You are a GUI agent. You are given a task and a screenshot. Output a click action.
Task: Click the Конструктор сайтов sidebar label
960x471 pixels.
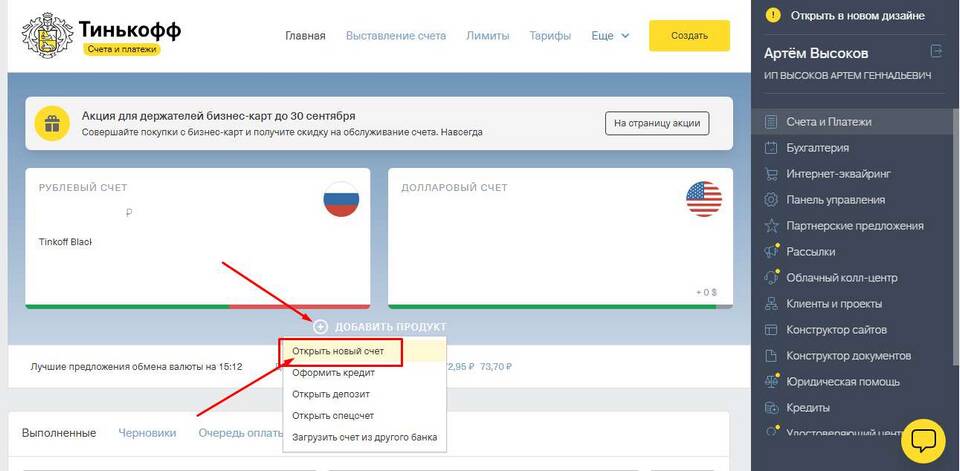click(x=837, y=330)
